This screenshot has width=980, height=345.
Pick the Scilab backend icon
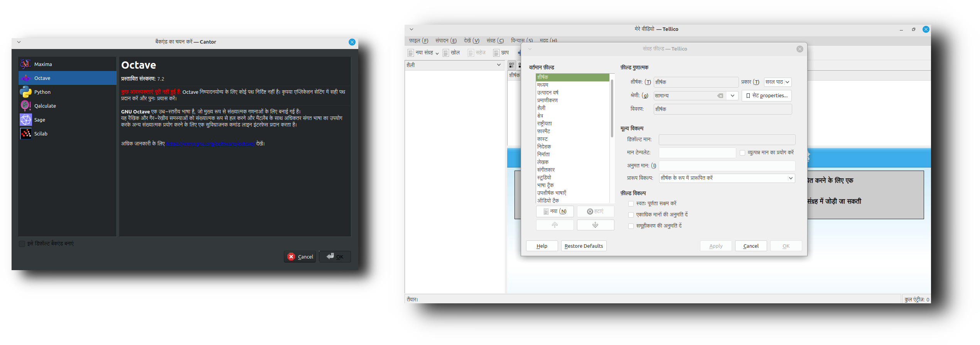coord(25,134)
